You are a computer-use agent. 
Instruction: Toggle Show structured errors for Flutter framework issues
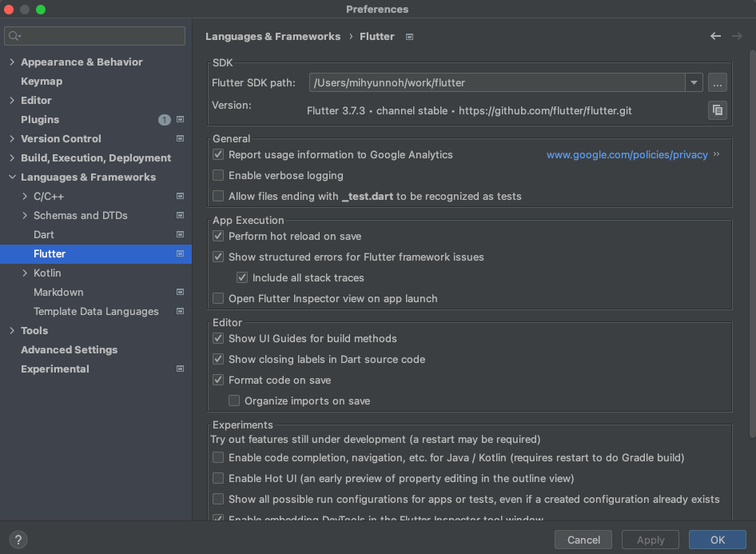pyautogui.click(x=218, y=257)
